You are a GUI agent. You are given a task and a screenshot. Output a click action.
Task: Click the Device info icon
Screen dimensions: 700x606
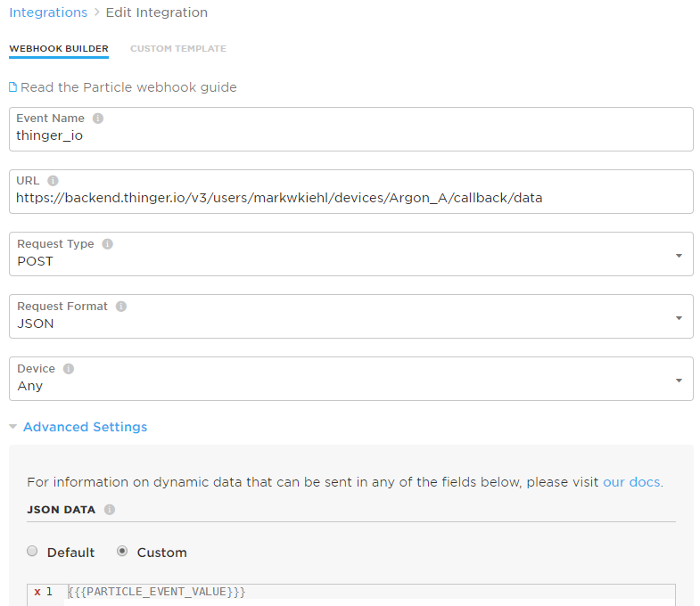[69, 369]
